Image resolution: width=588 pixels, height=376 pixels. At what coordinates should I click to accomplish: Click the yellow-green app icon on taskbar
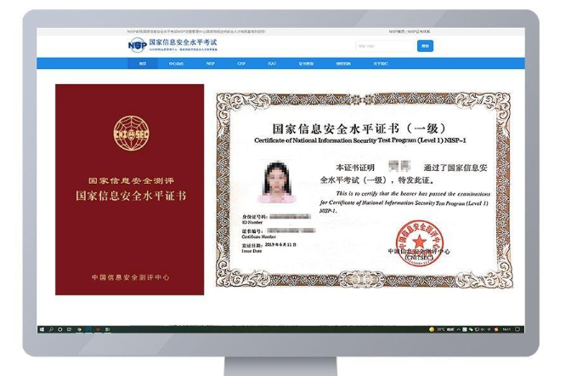[x=107, y=329]
